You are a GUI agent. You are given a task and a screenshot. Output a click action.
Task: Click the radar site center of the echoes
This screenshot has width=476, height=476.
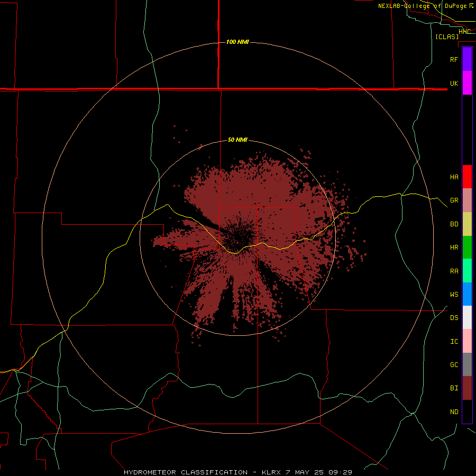237,237
